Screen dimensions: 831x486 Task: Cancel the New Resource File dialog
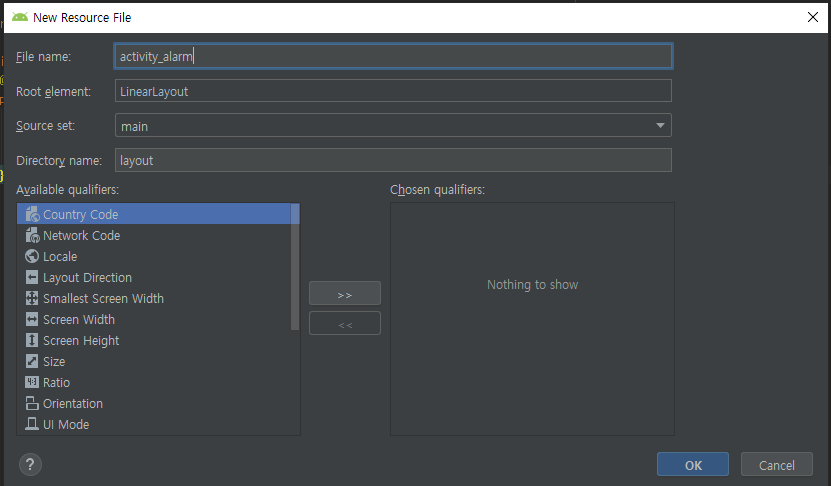point(776,465)
